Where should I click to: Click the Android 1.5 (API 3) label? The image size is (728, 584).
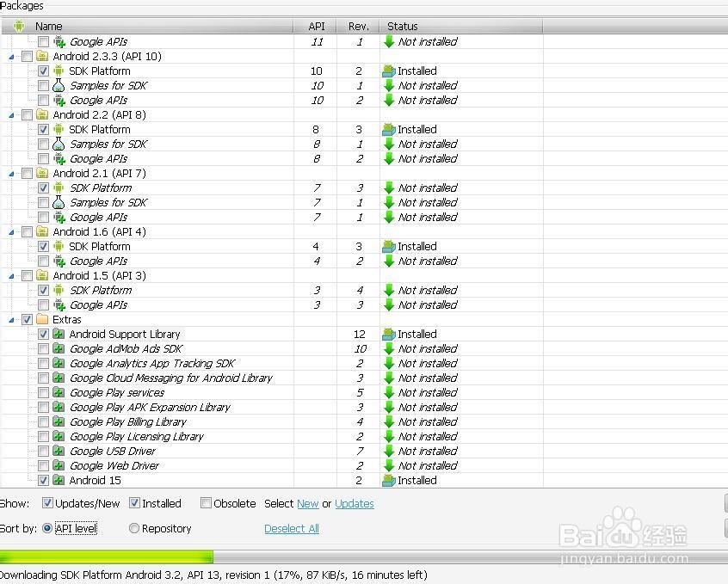pyautogui.click(x=99, y=275)
